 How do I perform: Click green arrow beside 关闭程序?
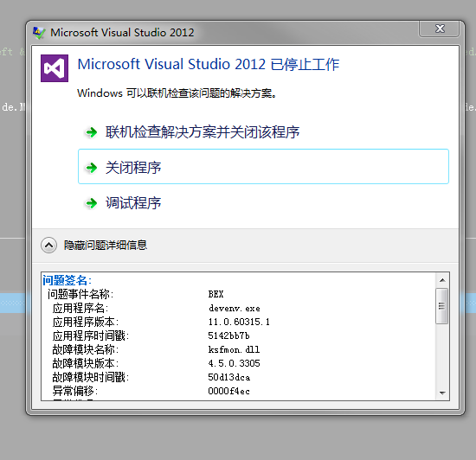pyautogui.click(x=91, y=168)
